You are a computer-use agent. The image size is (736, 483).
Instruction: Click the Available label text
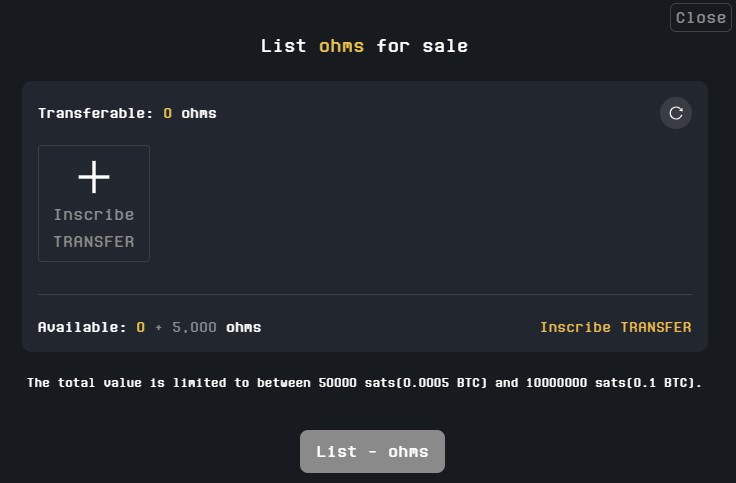(82, 327)
